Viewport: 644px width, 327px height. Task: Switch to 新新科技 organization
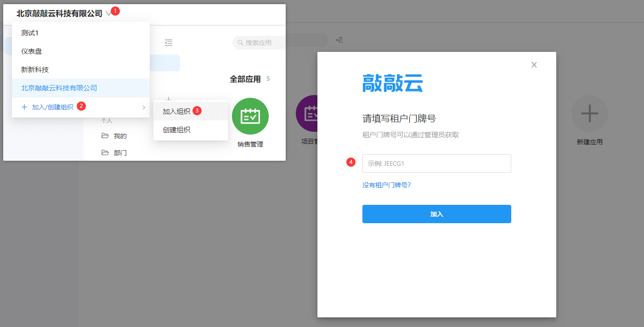point(35,70)
